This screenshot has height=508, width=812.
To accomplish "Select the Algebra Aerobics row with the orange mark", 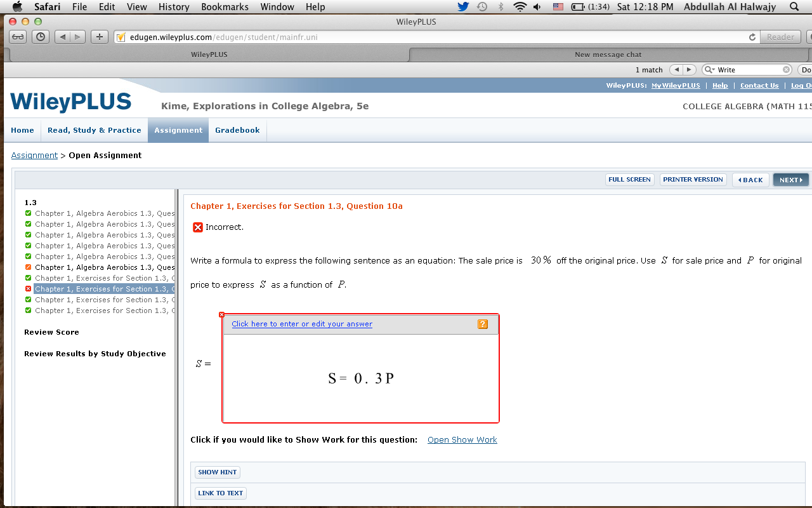I will (105, 267).
